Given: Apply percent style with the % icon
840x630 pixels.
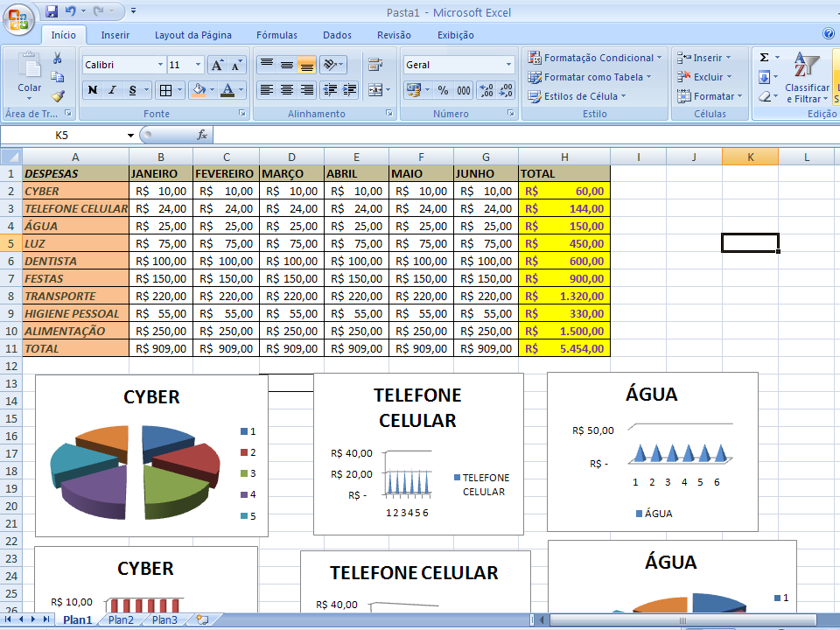Looking at the screenshot, I should pyautogui.click(x=443, y=91).
